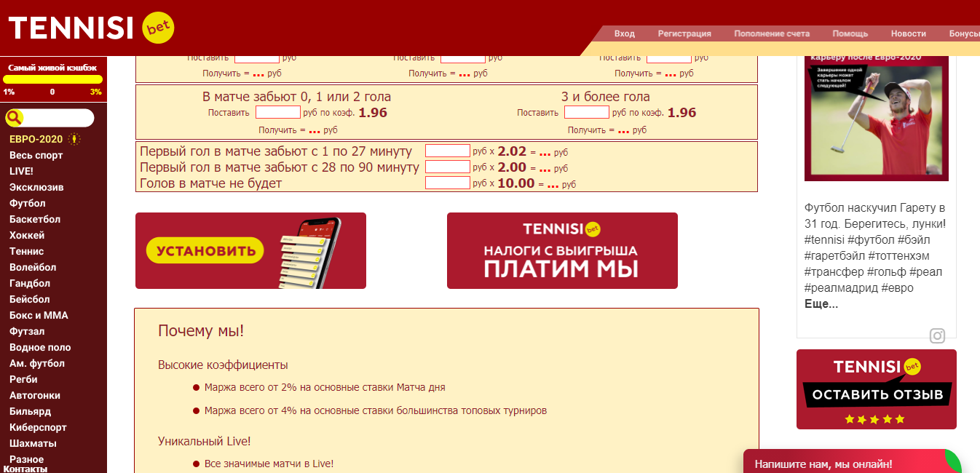Open LIVE! section in sidebar
980x473 pixels.
tap(21, 171)
